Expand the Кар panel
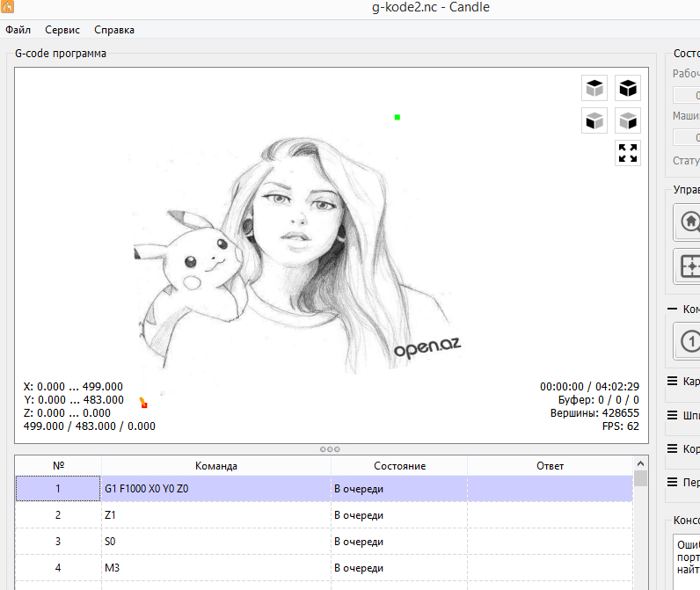 click(x=672, y=381)
